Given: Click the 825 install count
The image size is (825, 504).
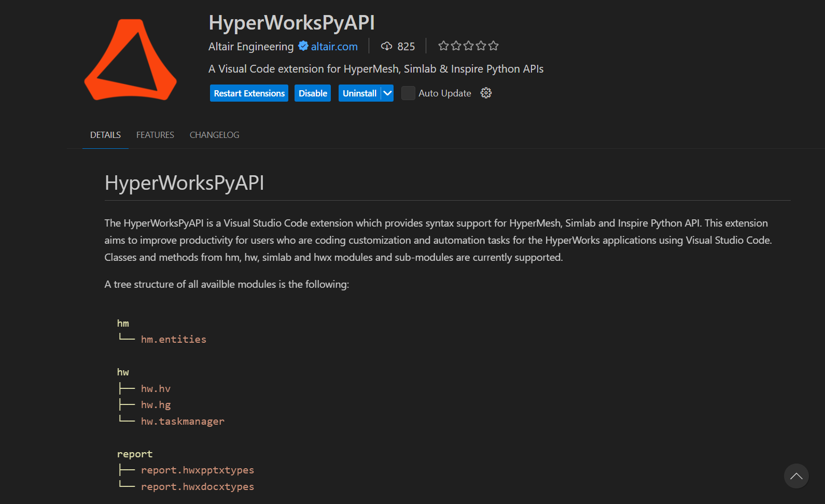Looking at the screenshot, I should point(406,47).
